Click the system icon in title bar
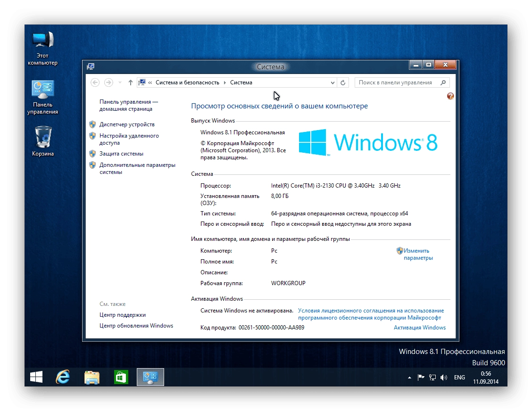The image size is (532, 411). [91, 66]
